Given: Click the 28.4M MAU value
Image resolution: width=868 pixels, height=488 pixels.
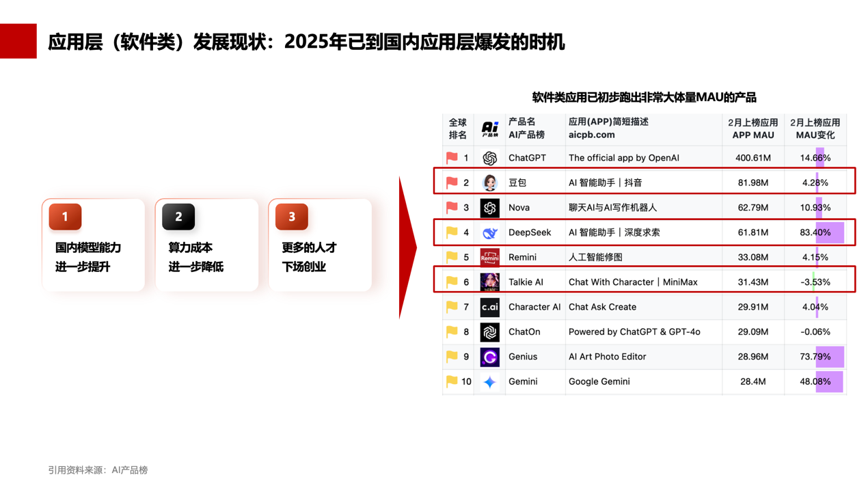Looking at the screenshot, I should [752, 381].
